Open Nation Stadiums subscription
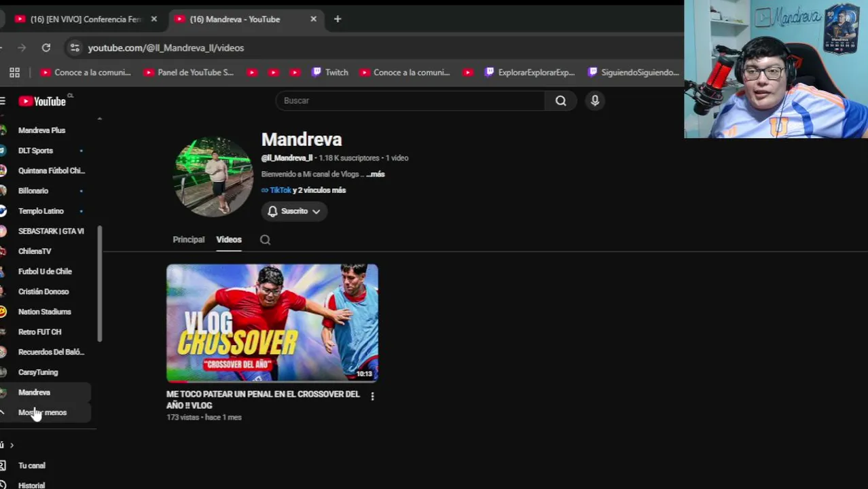868x489 pixels. (x=42, y=312)
